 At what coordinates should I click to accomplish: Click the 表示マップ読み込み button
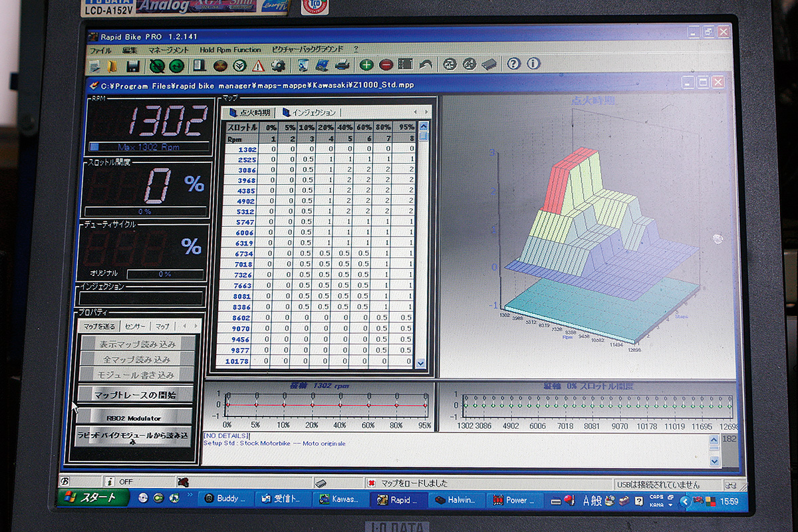click(x=138, y=344)
